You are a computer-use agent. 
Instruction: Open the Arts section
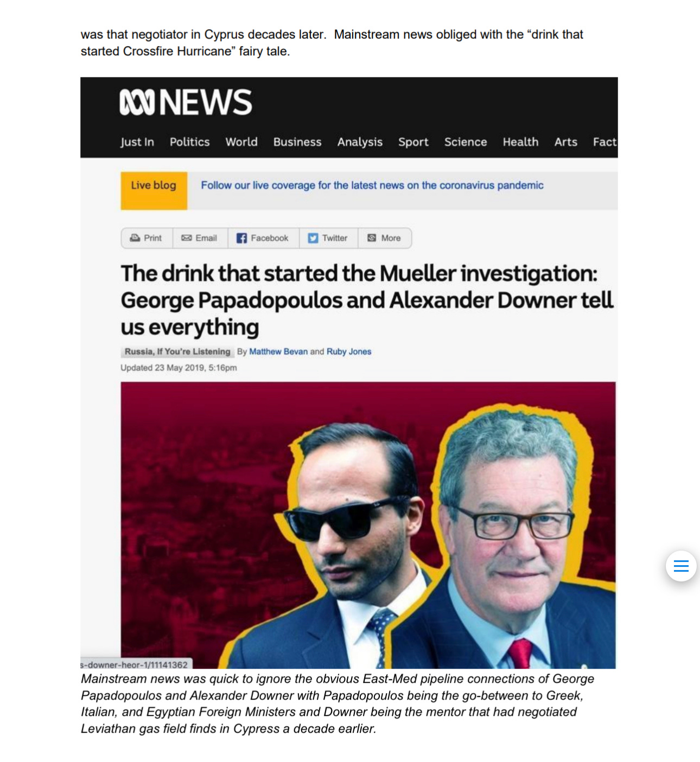coord(565,142)
